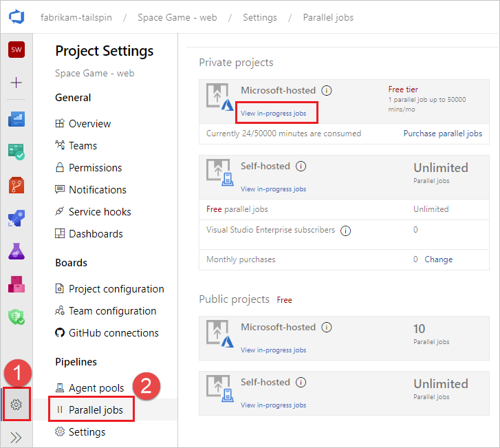Open the Repos icon in left sidebar
The height and width of the screenshot is (448, 500).
[17, 185]
